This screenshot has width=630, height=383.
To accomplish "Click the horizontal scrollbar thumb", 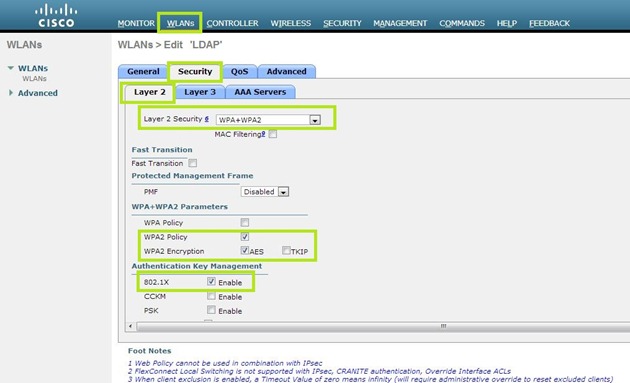I will pos(383,326).
